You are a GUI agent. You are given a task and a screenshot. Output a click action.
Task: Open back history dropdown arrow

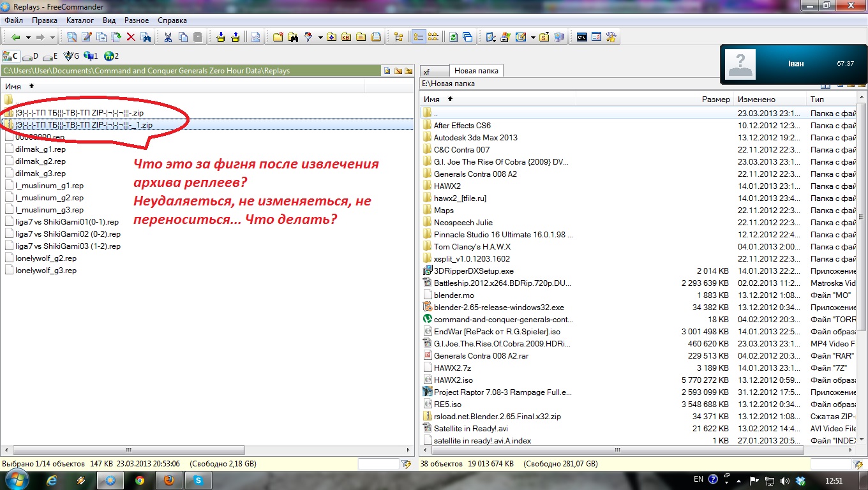pyautogui.click(x=28, y=38)
